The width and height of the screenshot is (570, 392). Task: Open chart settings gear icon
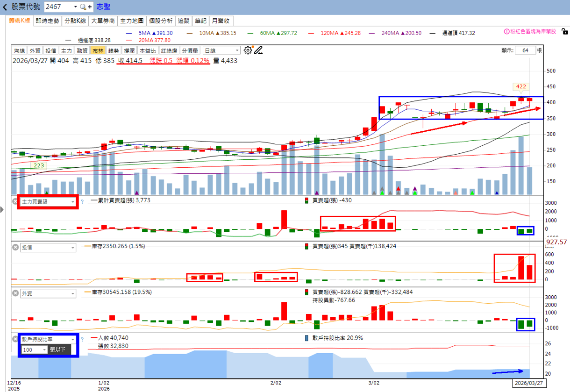248,50
